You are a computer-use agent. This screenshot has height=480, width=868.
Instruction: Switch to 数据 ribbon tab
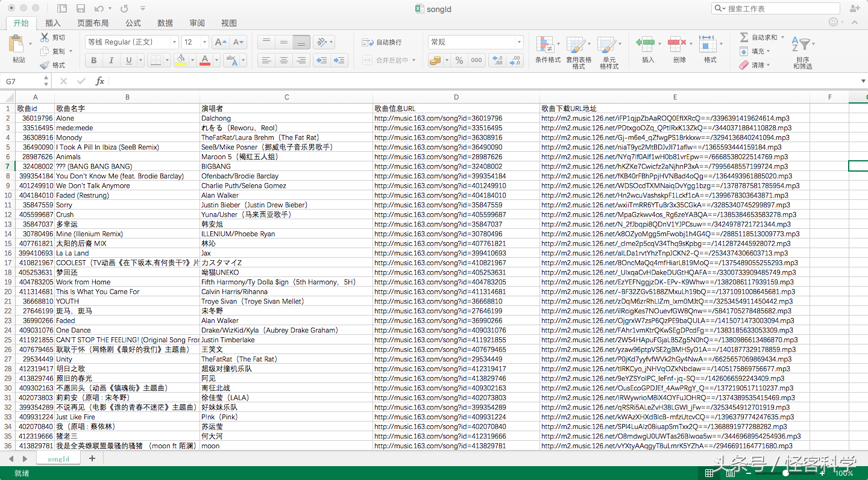coord(165,23)
